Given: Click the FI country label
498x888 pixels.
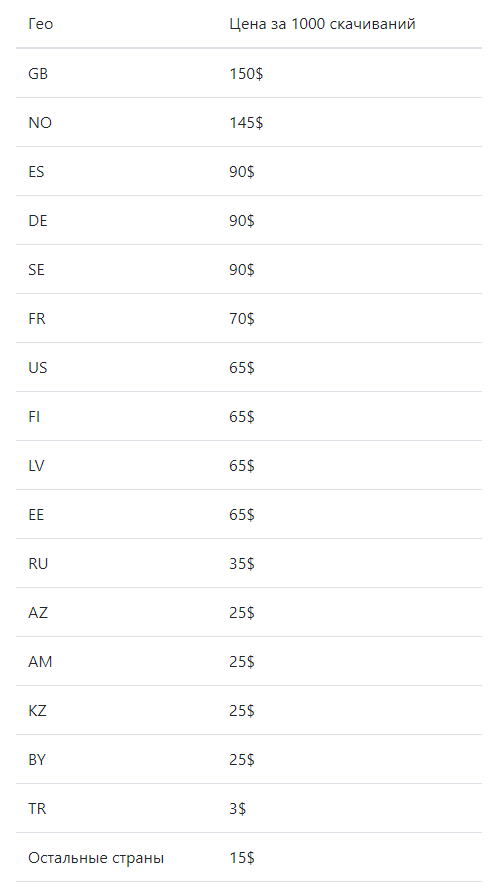Looking at the screenshot, I should coord(34,416).
